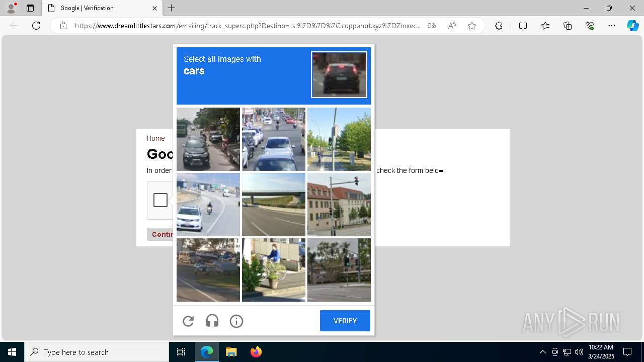Select the green traffic light intersection tile
The image size is (644, 362).
(x=339, y=270)
